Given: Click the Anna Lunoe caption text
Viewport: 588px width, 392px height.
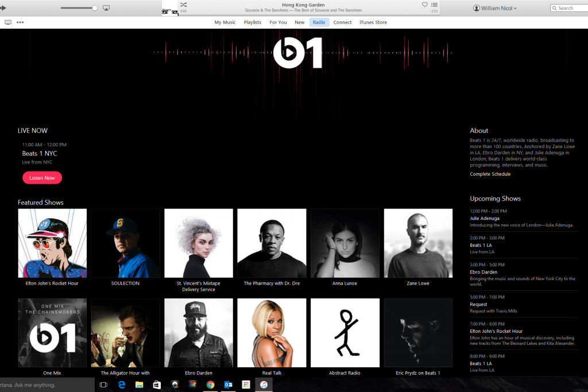Looking at the screenshot, I should [x=345, y=284].
